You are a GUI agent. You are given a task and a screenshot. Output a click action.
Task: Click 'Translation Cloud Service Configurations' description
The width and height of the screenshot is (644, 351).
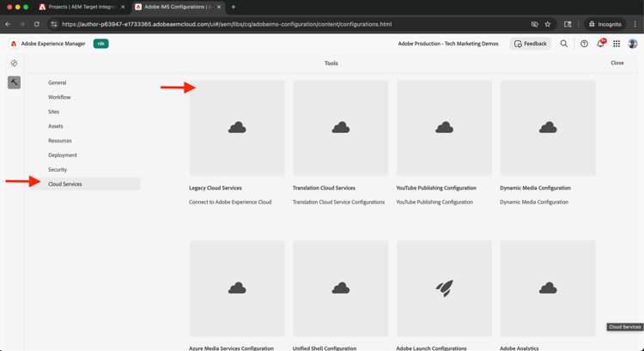click(x=338, y=202)
